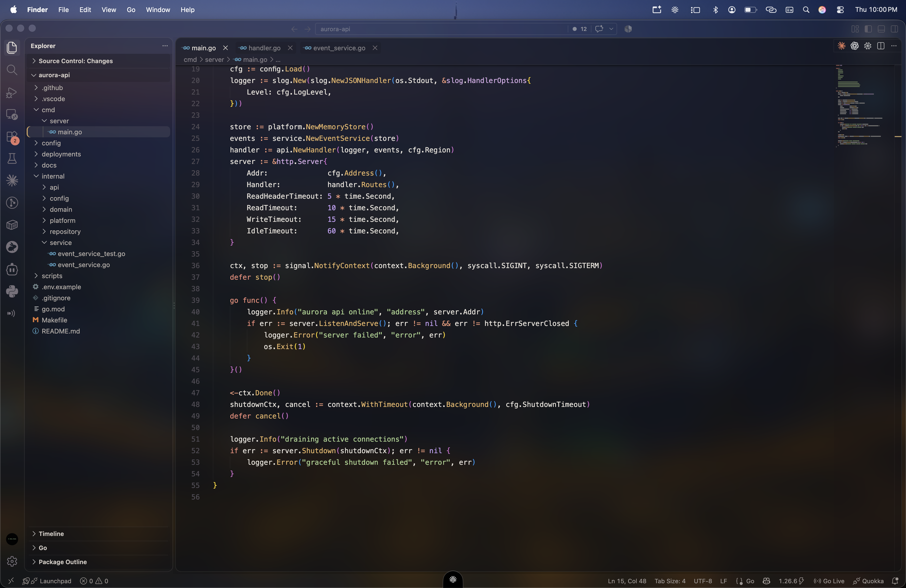Toggle Go Live server
Viewport: 906px width, 588px height.
[829, 581]
